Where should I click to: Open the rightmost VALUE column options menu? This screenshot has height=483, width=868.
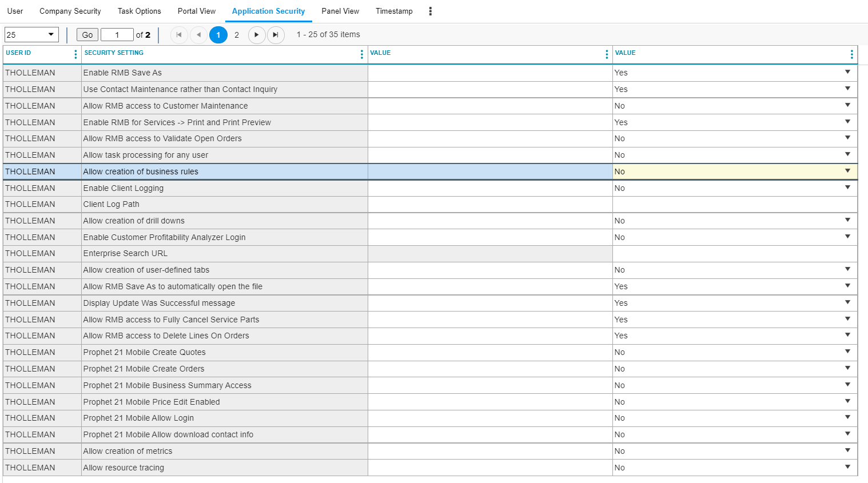[851, 54]
